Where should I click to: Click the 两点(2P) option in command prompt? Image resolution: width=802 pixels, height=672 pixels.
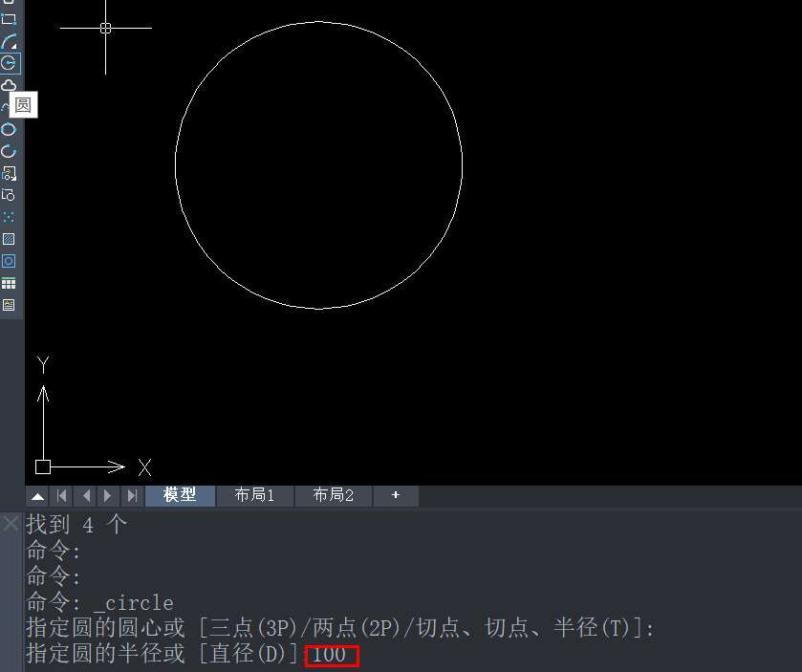[x=357, y=628]
